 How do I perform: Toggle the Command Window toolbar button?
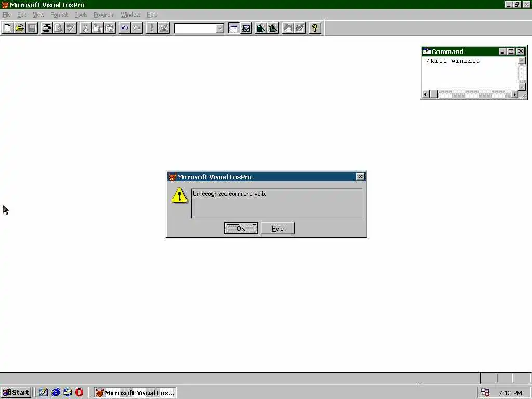(234, 28)
